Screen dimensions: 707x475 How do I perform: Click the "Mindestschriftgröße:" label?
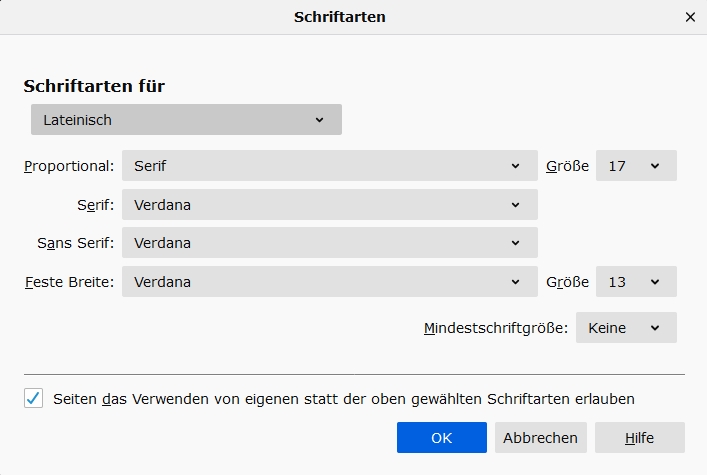(496, 328)
